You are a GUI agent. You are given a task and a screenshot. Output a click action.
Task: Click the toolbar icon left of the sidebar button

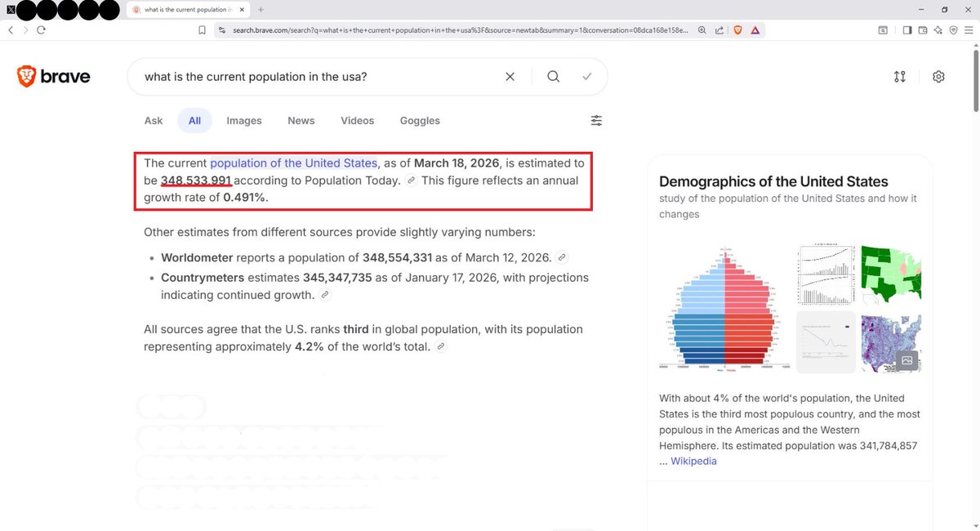click(883, 29)
